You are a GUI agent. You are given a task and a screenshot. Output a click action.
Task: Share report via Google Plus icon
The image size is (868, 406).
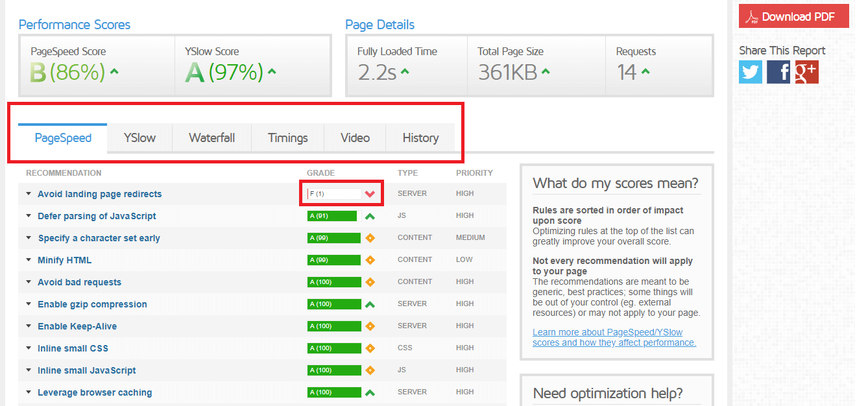pos(806,72)
